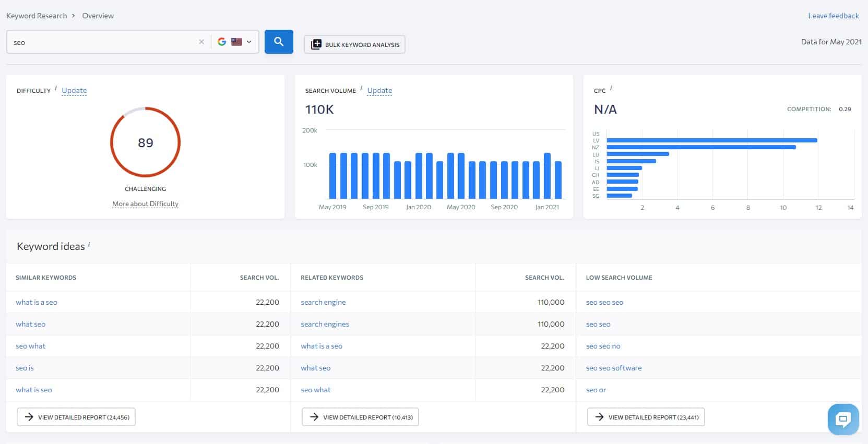Screen dimensions: 868x444
Task: Click Update next to Difficulty
Action: tap(74, 90)
